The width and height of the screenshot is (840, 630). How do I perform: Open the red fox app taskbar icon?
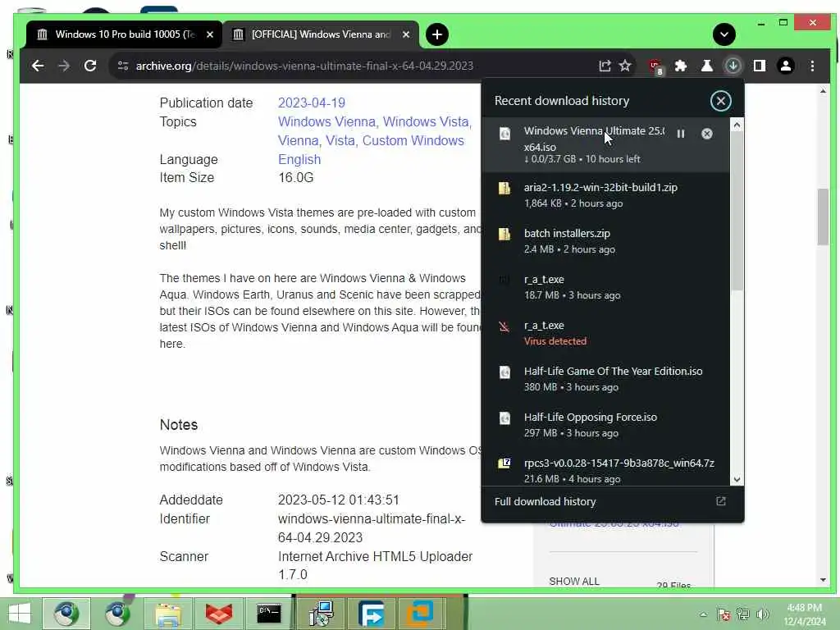coord(218,614)
